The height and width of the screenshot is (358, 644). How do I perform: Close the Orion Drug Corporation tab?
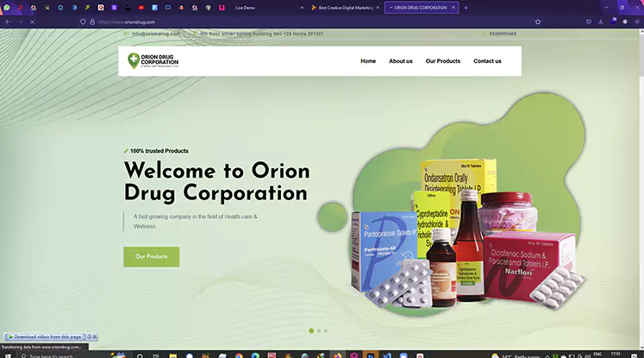coord(453,7)
